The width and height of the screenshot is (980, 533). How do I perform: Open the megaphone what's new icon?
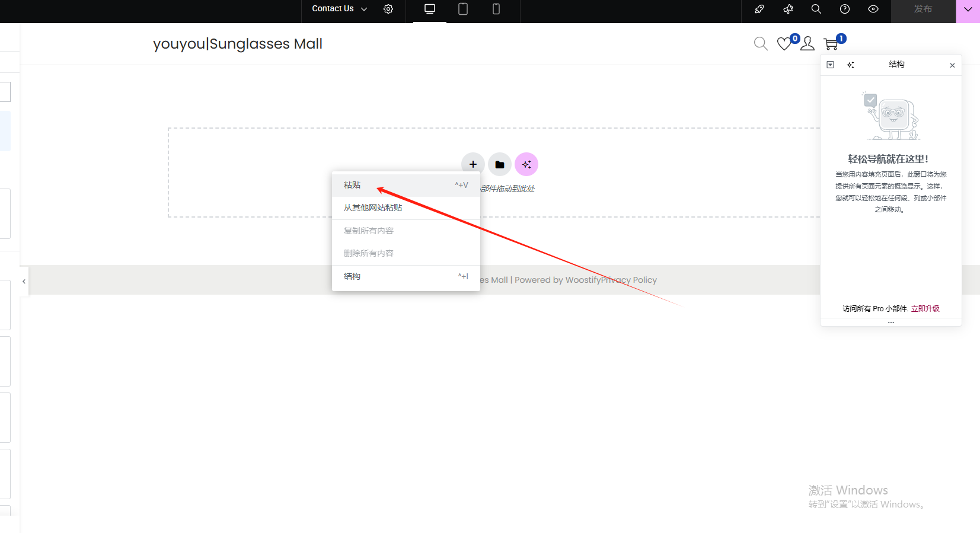tap(788, 9)
